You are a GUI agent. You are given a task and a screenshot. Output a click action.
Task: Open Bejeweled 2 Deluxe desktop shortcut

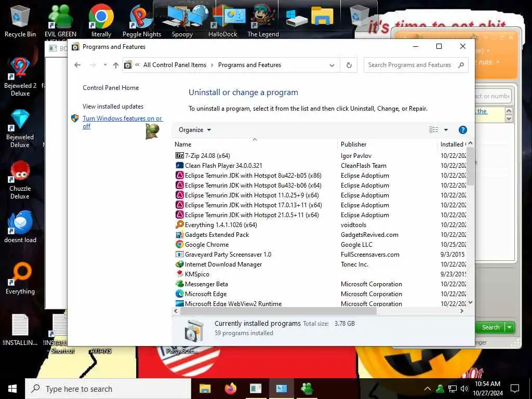point(20,77)
